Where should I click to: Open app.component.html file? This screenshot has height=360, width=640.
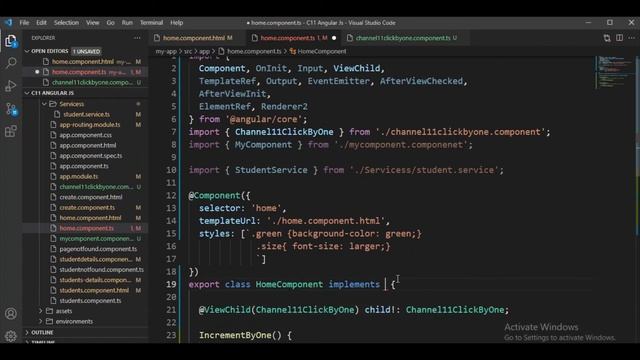click(x=88, y=145)
